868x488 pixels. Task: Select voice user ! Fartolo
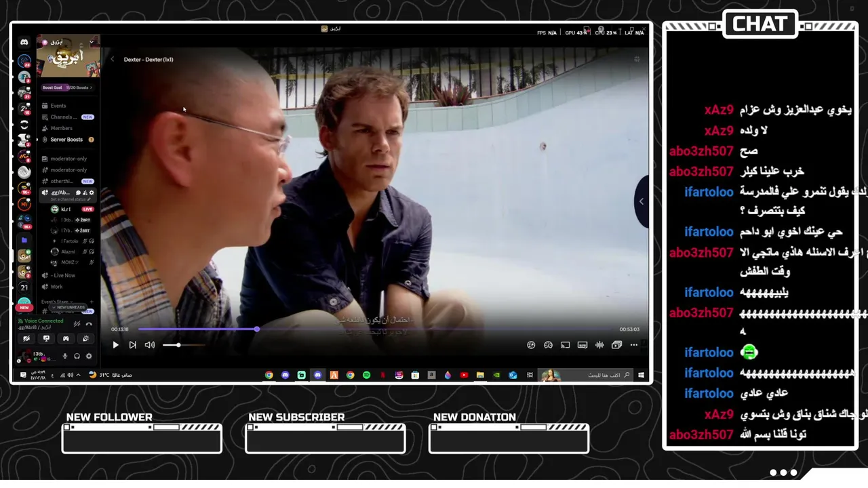[71, 241]
